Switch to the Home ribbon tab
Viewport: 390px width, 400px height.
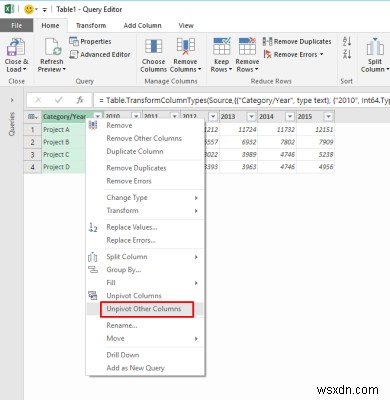(x=50, y=26)
